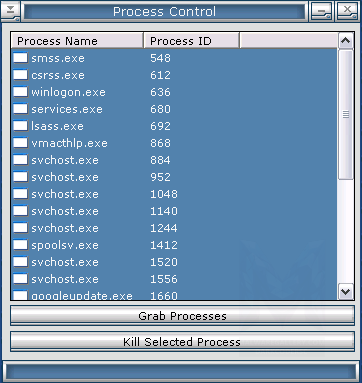Sort by Process ID column header

(x=191, y=41)
